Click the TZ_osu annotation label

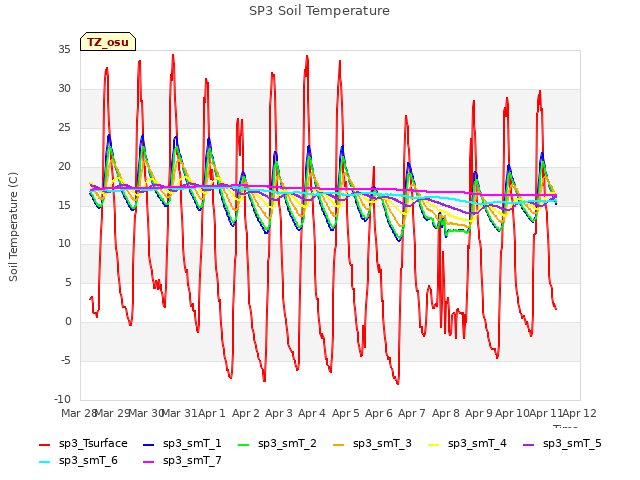(108, 42)
